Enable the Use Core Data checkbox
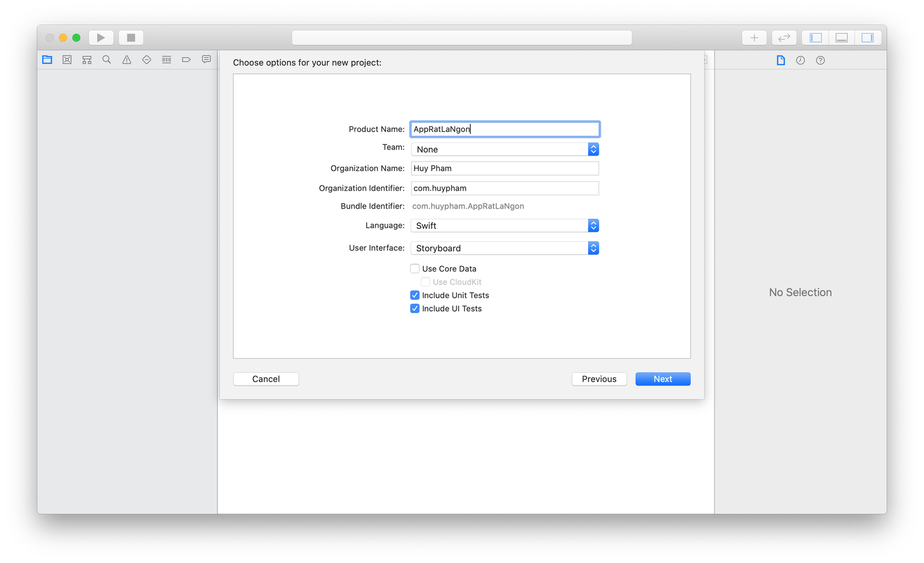The image size is (924, 563). point(415,269)
